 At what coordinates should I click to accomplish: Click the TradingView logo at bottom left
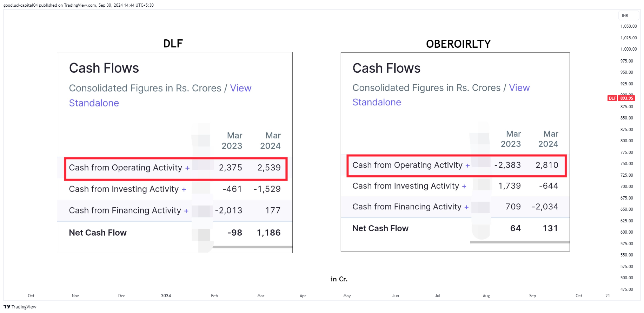[20, 307]
